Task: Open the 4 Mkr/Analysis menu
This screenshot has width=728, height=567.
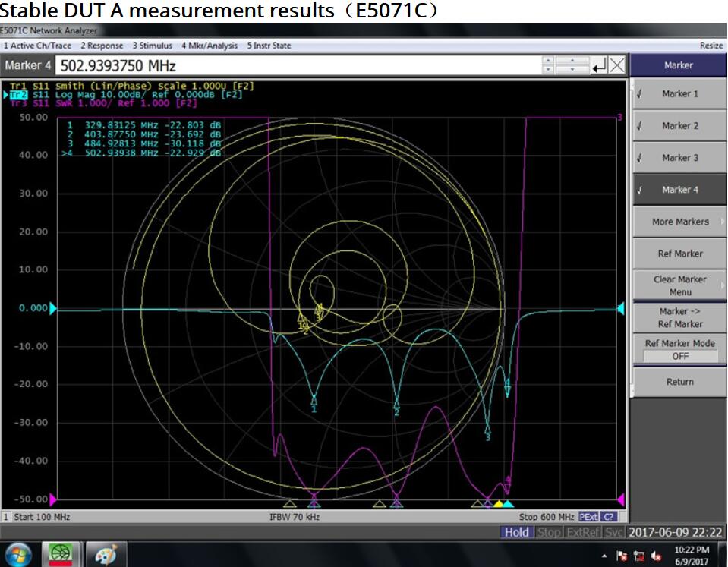Action: (x=210, y=46)
